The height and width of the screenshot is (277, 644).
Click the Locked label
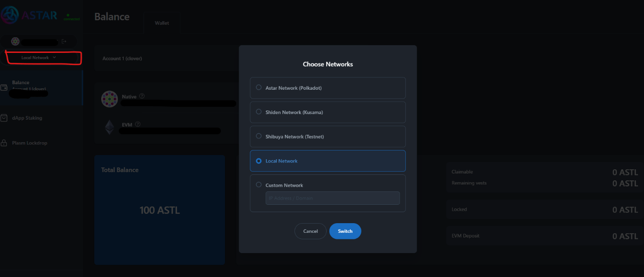click(459, 209)
